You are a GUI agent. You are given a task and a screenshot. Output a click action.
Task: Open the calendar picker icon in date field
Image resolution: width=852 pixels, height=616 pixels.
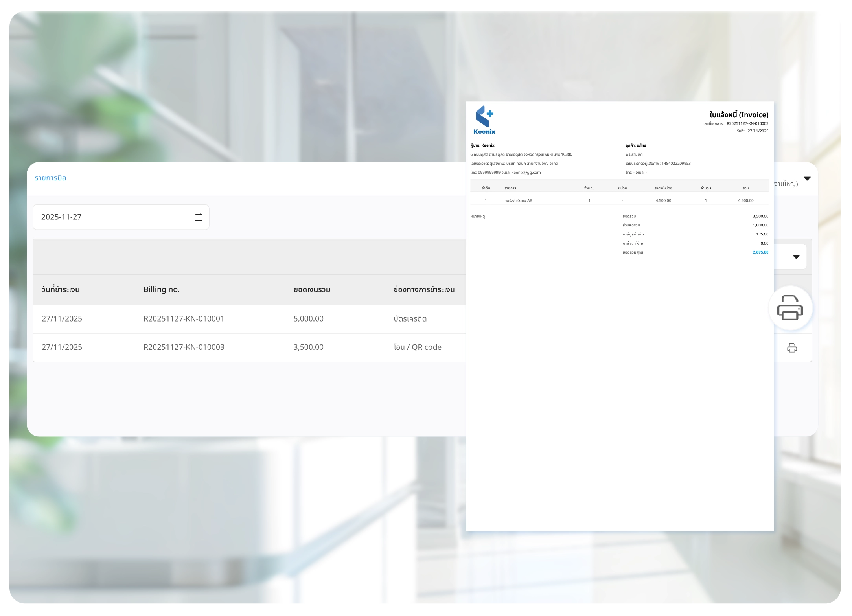pyautogui.click(x=199, y=217)
